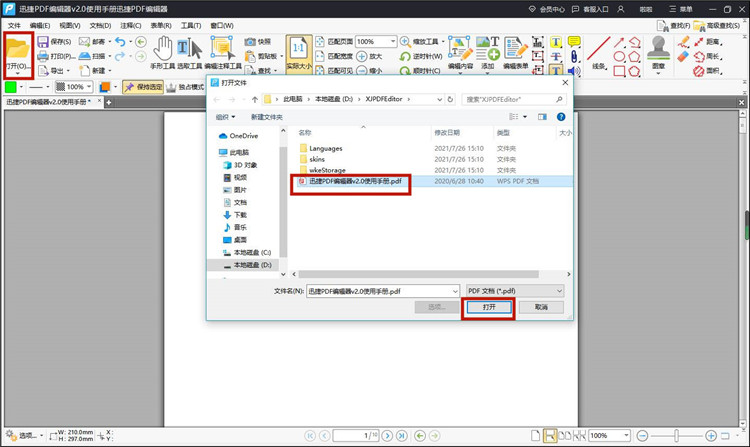Screen dimensions: 750x447
Task: Click 匹配页面 fit page
Action: coord(334,42)
